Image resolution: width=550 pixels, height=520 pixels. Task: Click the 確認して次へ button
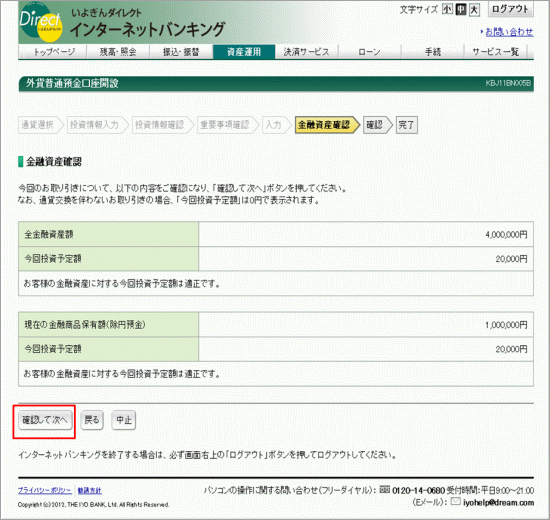(x=45, y=420)
